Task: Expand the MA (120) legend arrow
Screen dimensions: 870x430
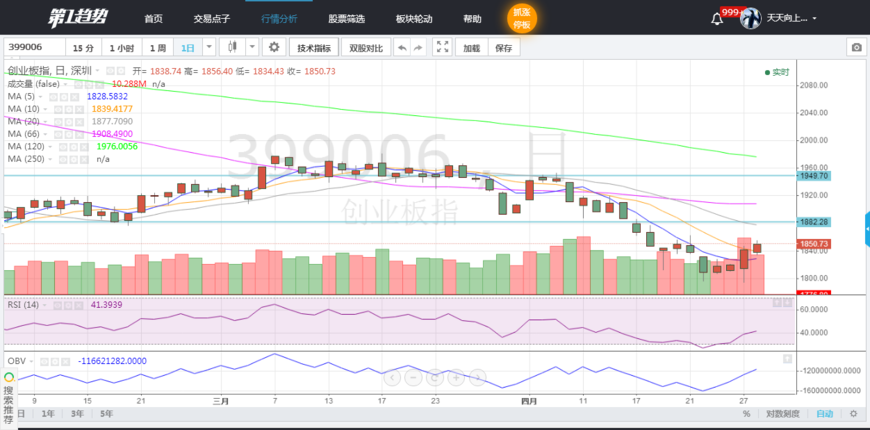Action: pos(50,146)
